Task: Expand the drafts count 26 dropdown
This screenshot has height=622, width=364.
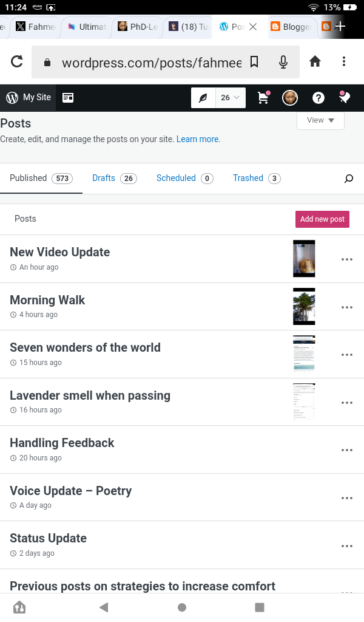Action: click(231, 98)
